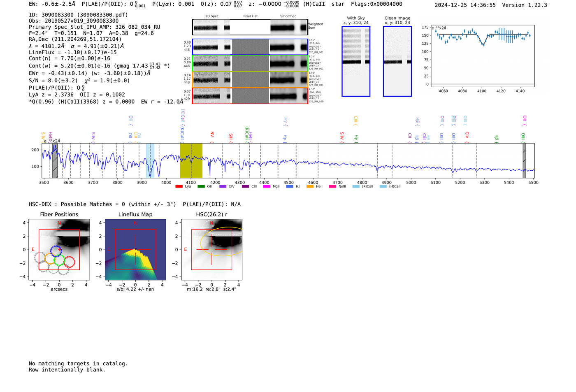
Task: Click the green OII legend swatch
Action: (201, 186)
